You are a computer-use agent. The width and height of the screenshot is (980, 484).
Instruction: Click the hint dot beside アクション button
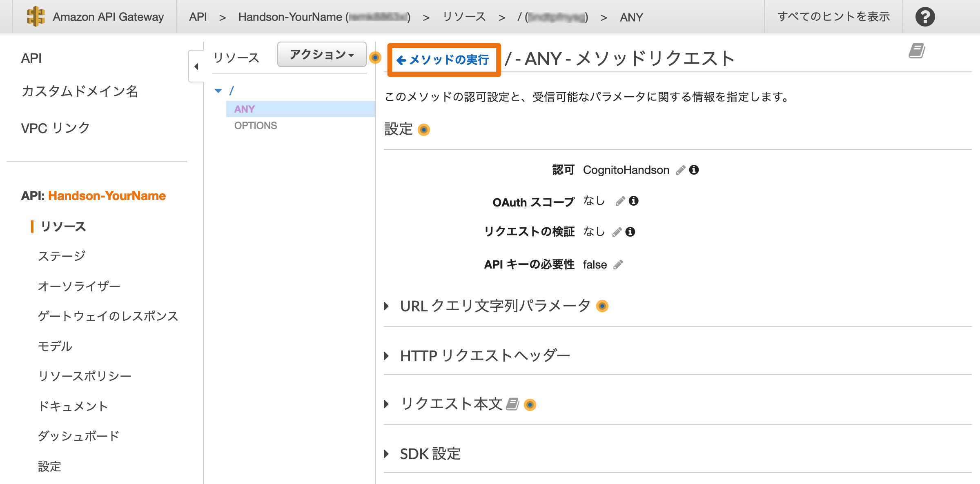[x=375, y=58]
